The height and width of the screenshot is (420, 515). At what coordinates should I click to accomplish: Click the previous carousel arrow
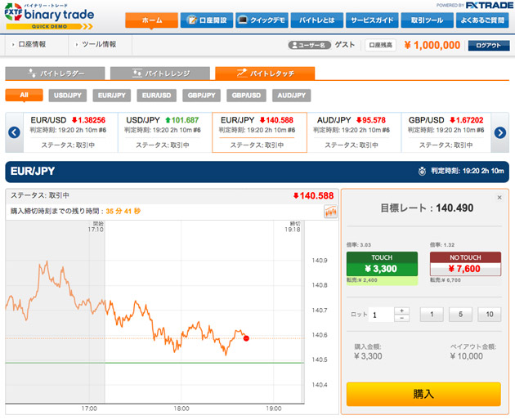pos(14,132)
